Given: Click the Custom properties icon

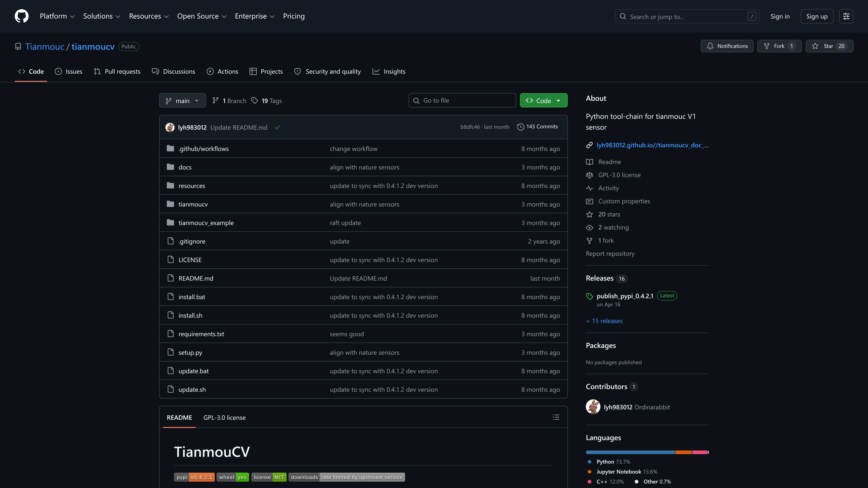Looking at the screenshot, I should click(589, 201).
